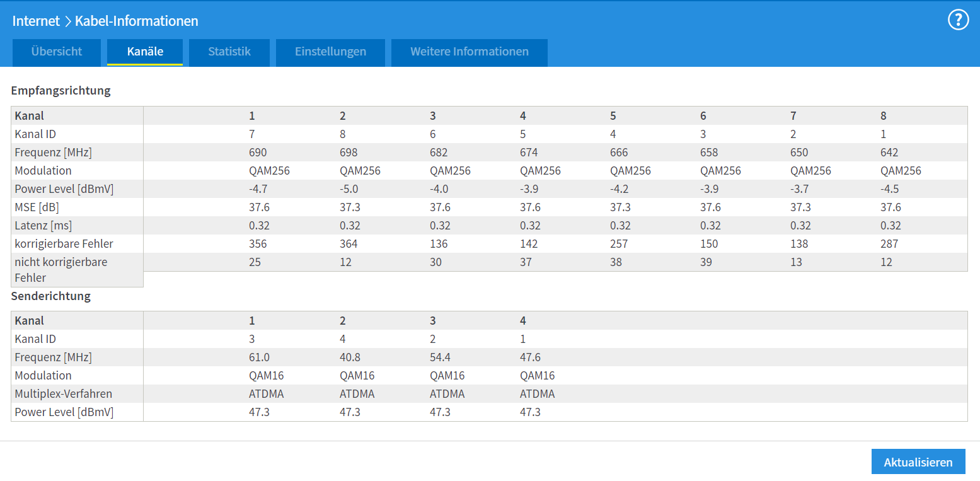Click the nicht korrigierbare Fehler label
This screenshot has width=980, height=481.
pos(61,270)
